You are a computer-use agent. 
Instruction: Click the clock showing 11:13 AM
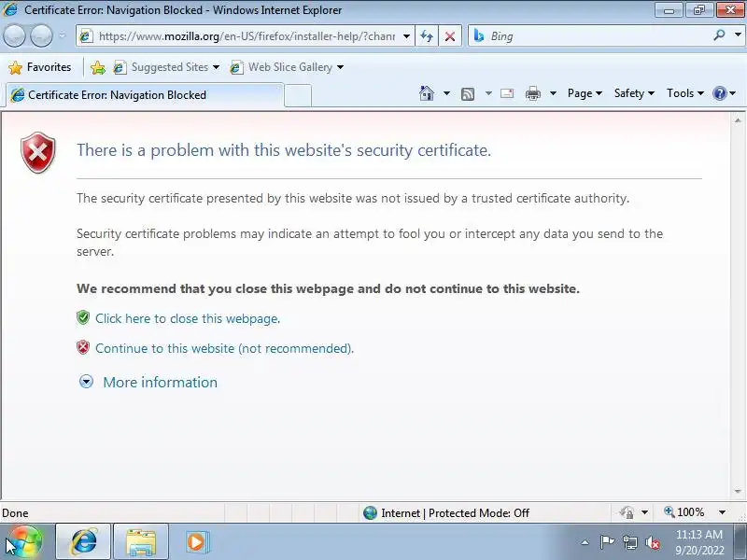(x=698, y=535)
